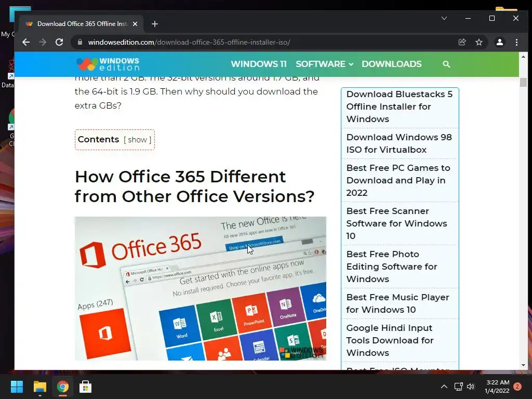Go back with the browser back arrow
This screenshot has height=399, width=532.
tap(26, 42)
